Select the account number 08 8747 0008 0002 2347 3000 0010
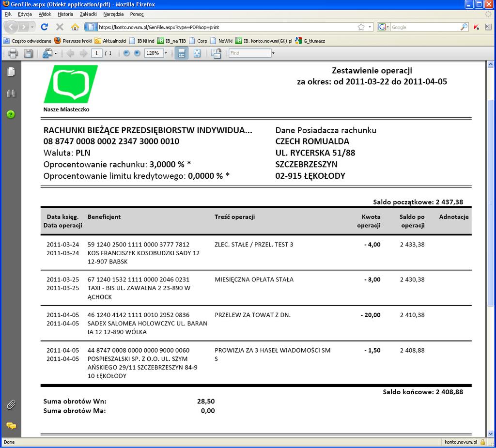496x448 pixels. pyautogui.click(x=111, y=141)
